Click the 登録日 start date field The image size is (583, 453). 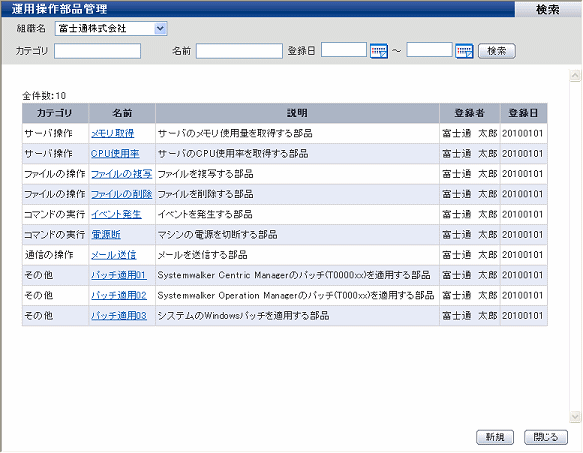coord(344,50)
